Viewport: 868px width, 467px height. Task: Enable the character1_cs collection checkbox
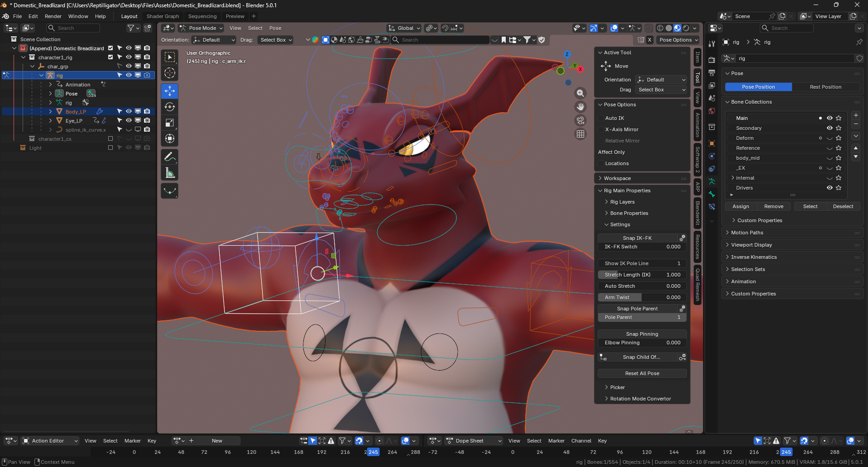(x=110, y=139)
